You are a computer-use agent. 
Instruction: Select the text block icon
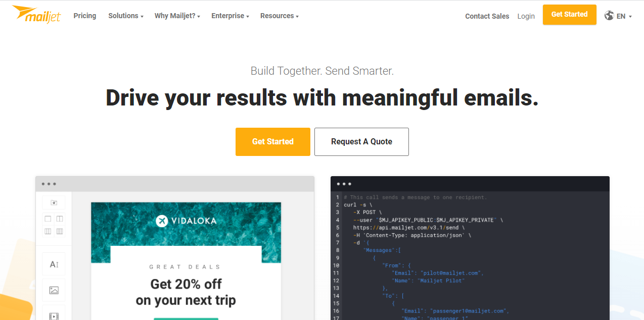(54, 264)
